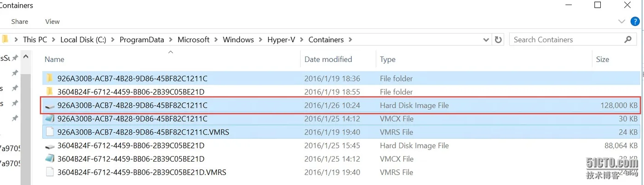Click the navigation pane scrollbar up arrow
Image resolution: width=644 pixels, height=185 pixels.
click(x=26, y=57)
